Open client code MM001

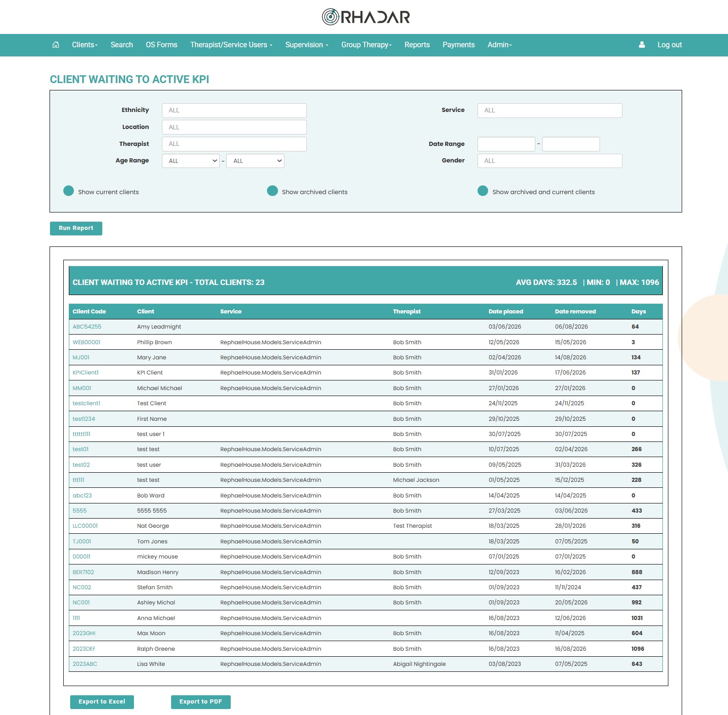pos(82,388)
